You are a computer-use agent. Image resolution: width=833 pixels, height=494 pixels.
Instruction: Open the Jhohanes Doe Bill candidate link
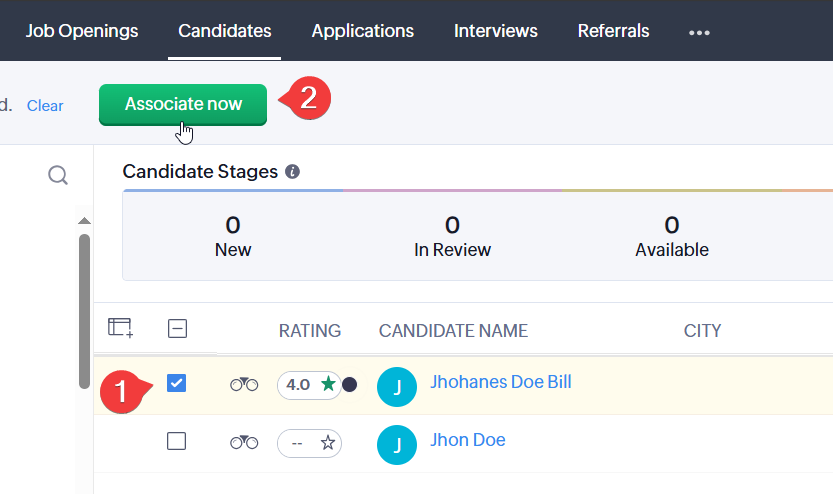(500, 382)
